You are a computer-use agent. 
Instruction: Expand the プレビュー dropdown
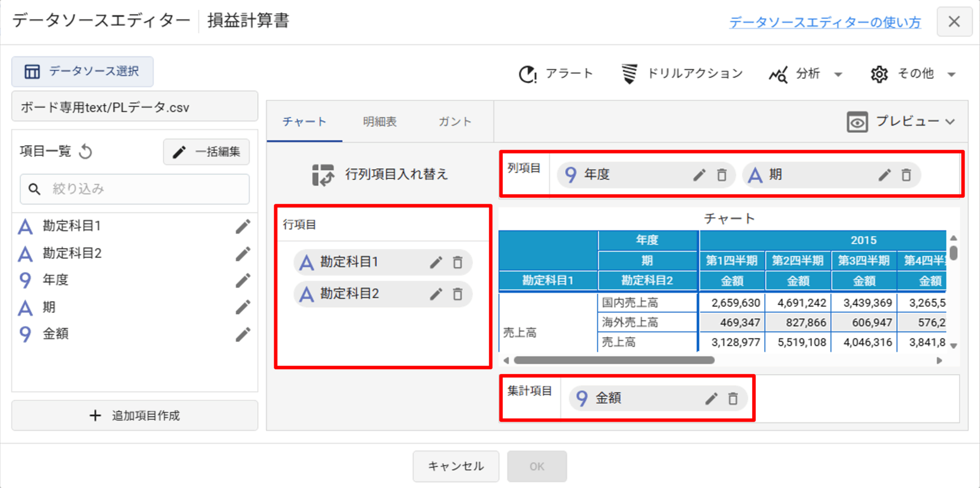click(x=901, y=122)
